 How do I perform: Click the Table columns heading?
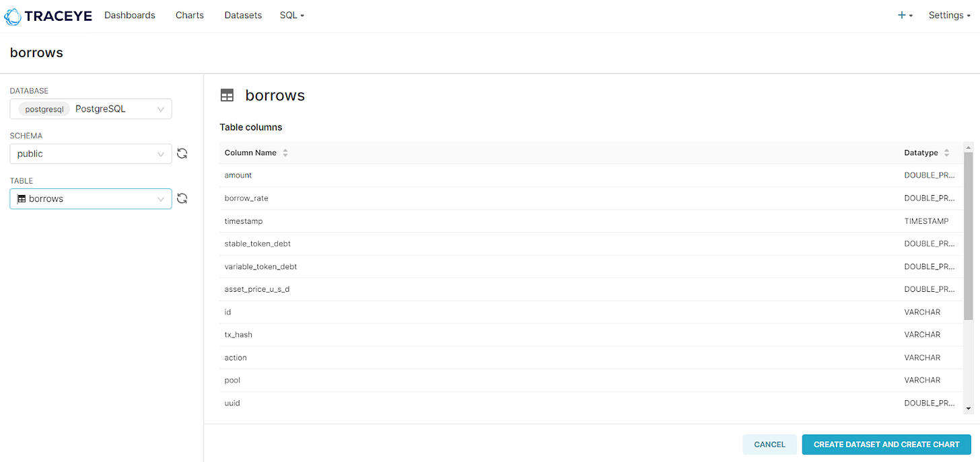pos(251,127)
